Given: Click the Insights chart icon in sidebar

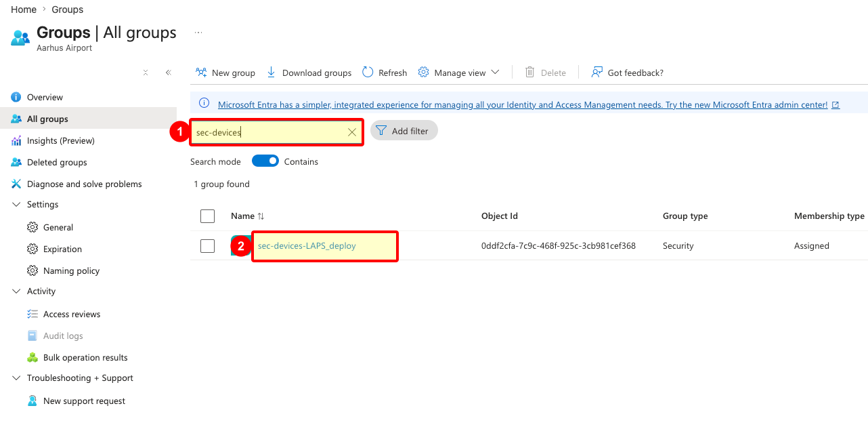Looking at the screenshot, I should coord(16,140).
